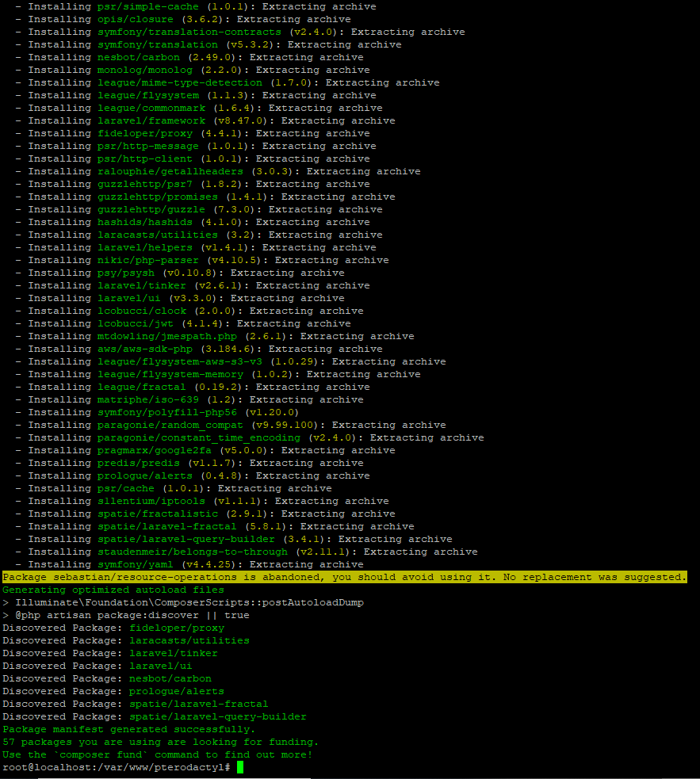Click 'fideloper/proxy' in the Installing line
Screen dimensions: 700x779
(144, 134)
